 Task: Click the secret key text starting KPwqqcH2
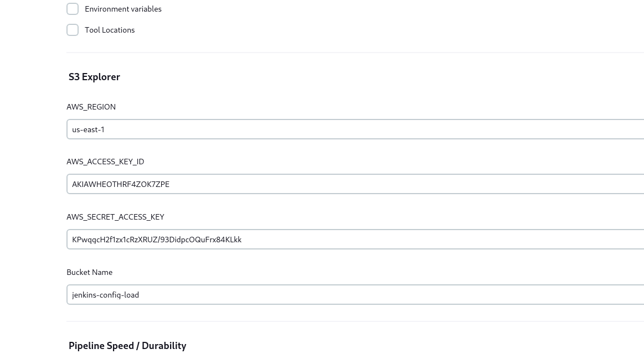tap(157, 240)
